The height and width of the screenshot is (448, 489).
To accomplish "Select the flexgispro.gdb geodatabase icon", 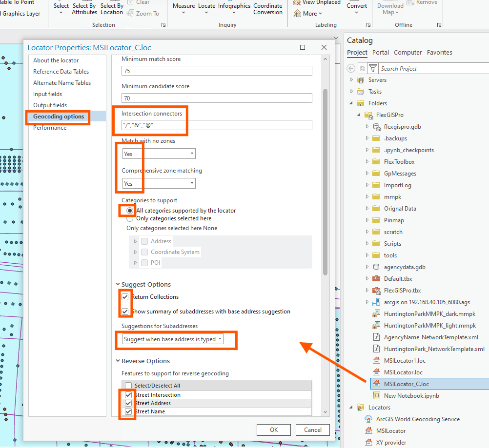I will click(x=377, y=127).
